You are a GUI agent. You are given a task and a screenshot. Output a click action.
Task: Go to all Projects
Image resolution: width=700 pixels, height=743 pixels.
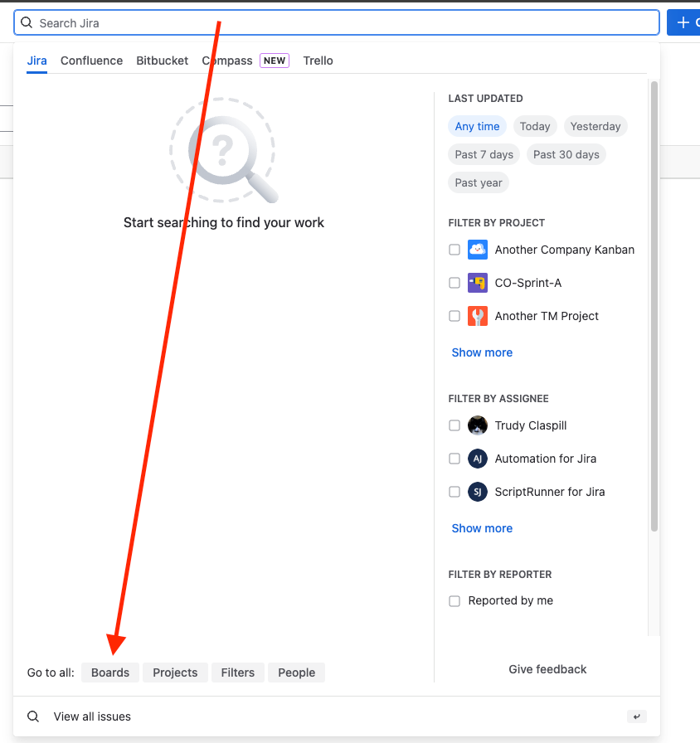click(175, 673)
